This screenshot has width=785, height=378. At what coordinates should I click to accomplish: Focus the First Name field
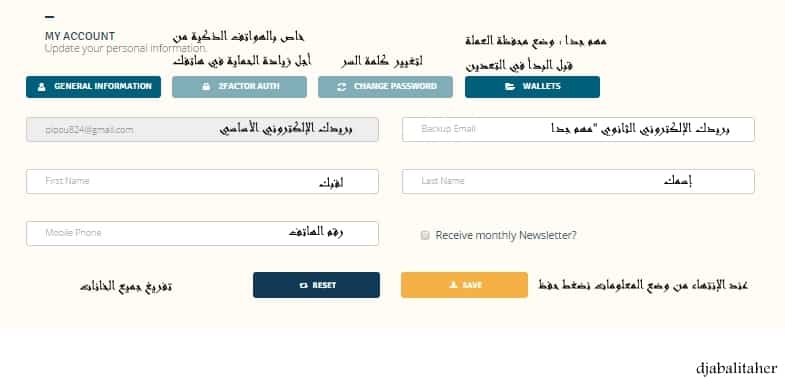202,181
